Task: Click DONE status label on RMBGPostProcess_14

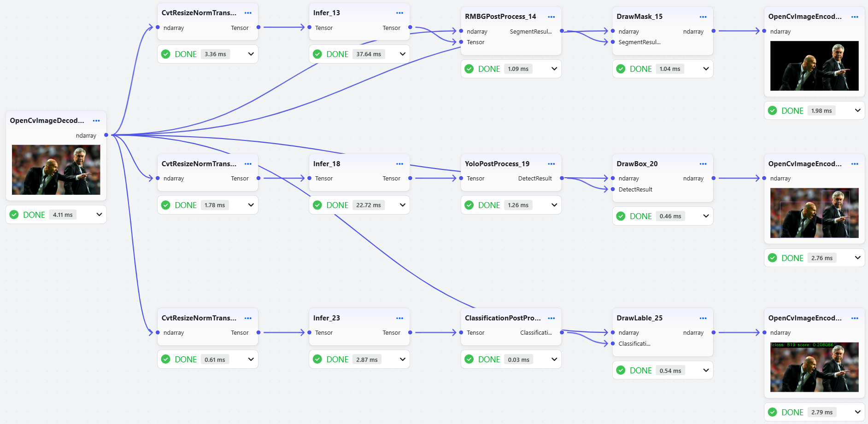Action: tap(489, 69)
